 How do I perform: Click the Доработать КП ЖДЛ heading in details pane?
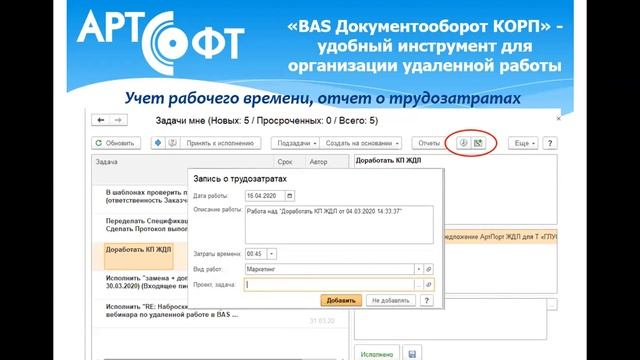[388, 160]
